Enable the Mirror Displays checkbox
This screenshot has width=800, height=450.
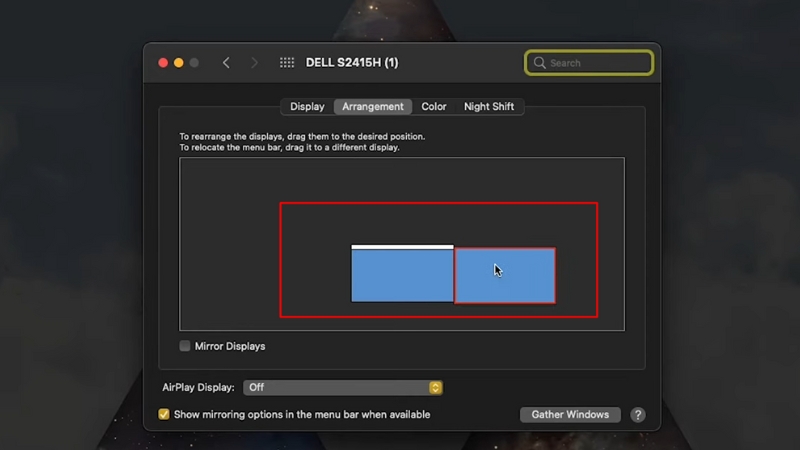click(185, 346)
